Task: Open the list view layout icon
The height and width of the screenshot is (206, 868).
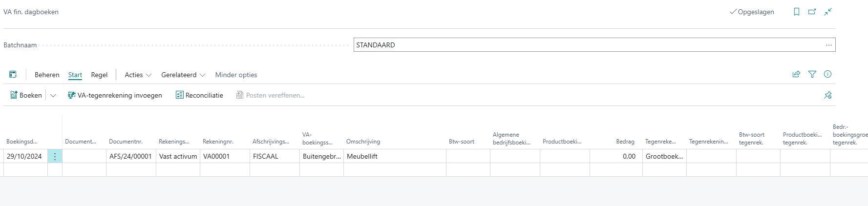Action: point(13,75)
